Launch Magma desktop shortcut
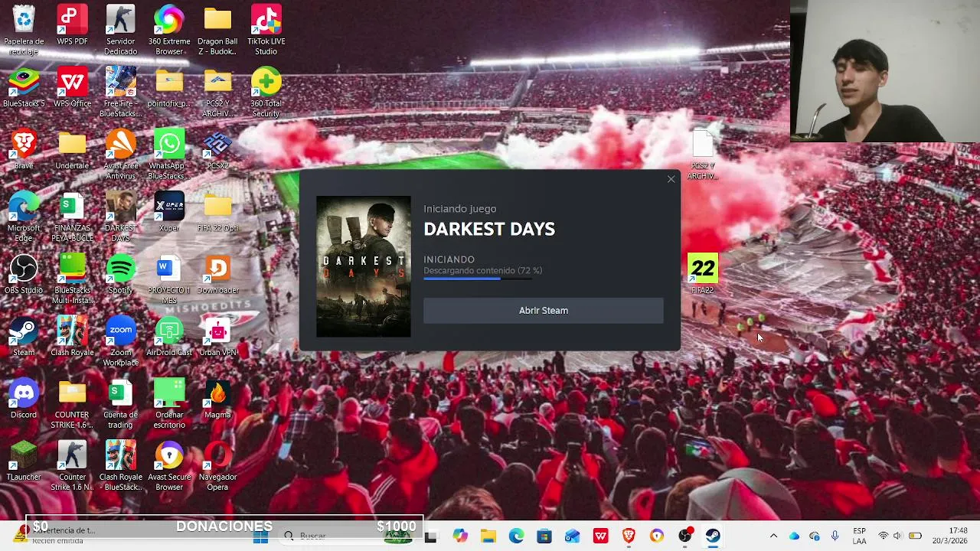 click(217, 399)
